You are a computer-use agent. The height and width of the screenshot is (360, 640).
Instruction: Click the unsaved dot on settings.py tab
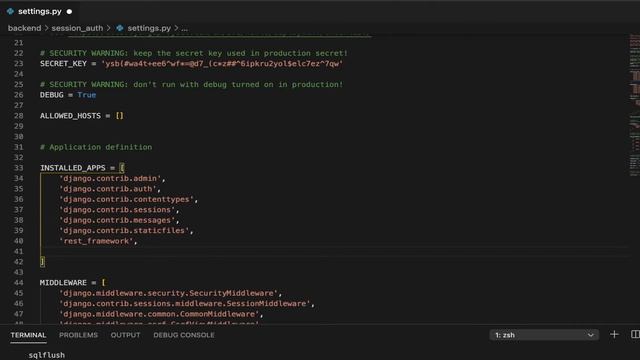[x=69, y=12]
